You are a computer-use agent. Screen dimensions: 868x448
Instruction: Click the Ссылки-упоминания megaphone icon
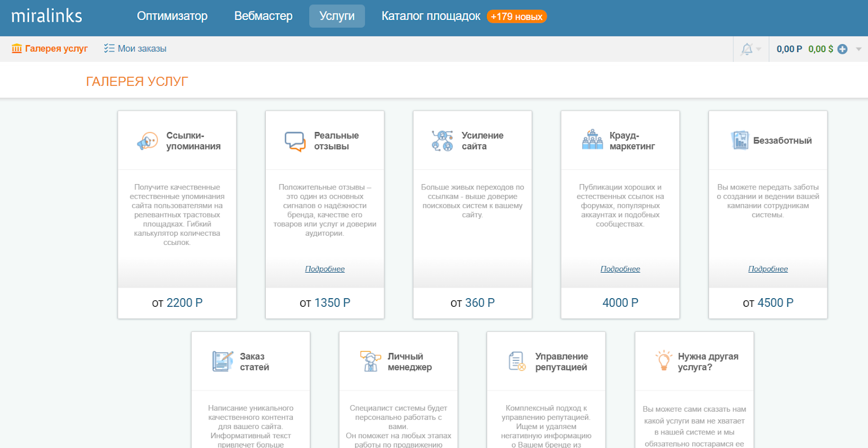point(147,141)
